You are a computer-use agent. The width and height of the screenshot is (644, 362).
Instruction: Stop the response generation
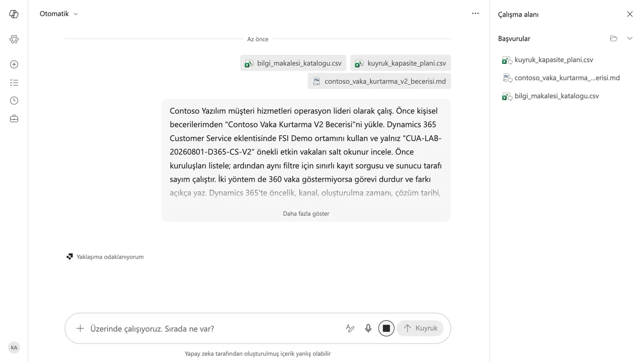[386, 328]
